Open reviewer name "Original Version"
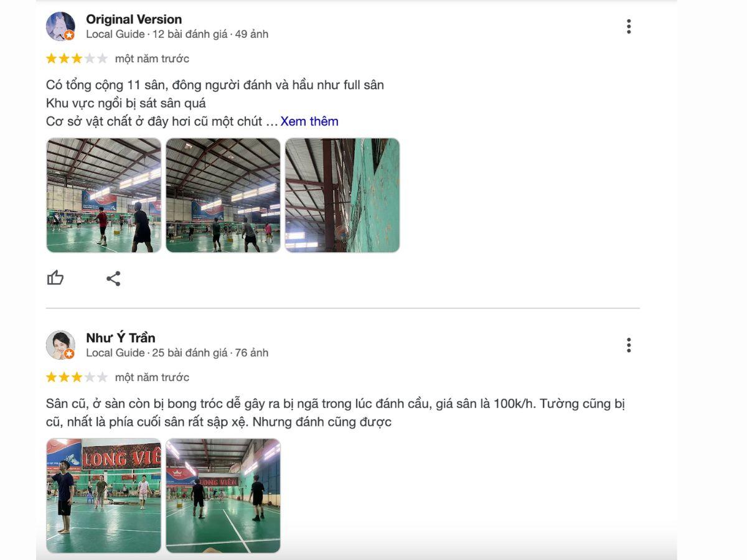The height and width of the screenshot is (560, 747). coord(134,19)
